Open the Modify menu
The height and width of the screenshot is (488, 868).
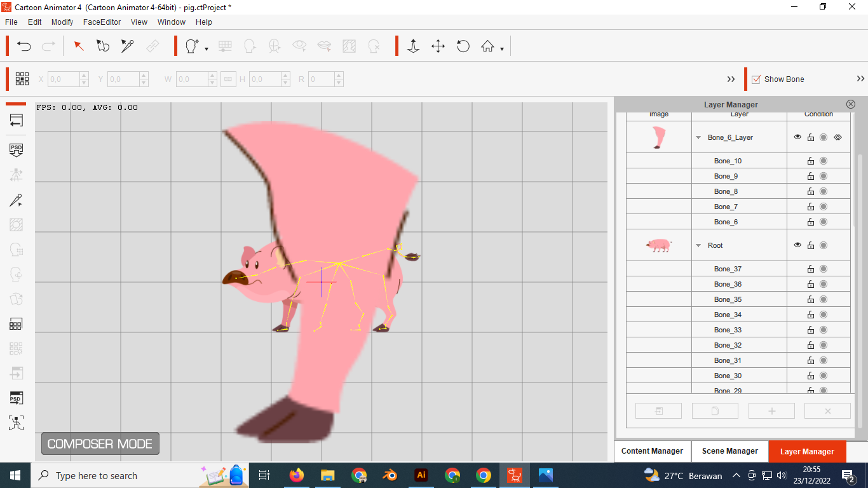[62, 22]
